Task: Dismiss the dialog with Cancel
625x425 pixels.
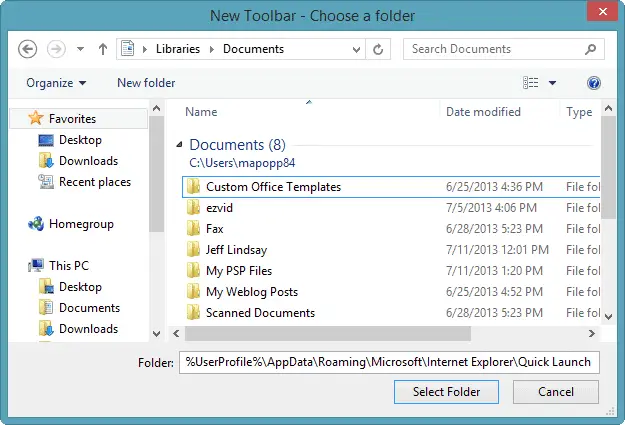Action: (556, 392)
